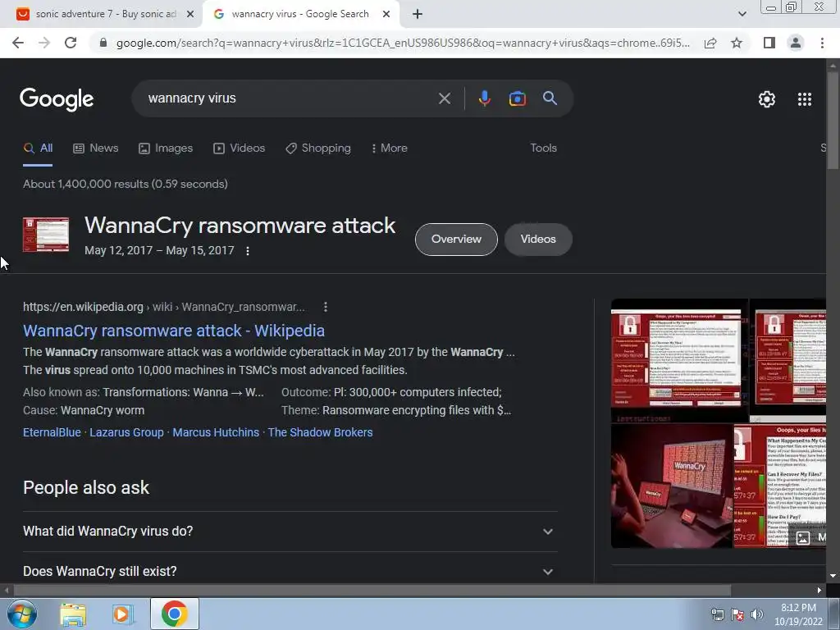Click the padlock site info icon
Image resolution: width=840 pixels, height=630 pixels.
click(x=103, y=43)
